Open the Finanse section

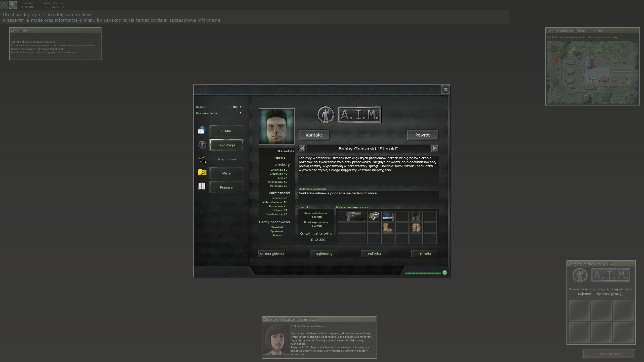click(226, 187)
